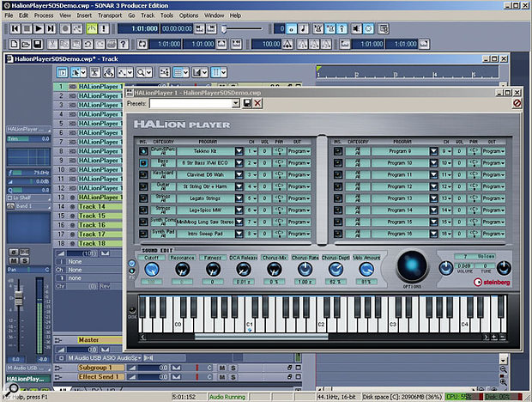Open output dropdown on Clavinet D6 Wah row
This screenshot has width=532, height=402.
[299, 174]
